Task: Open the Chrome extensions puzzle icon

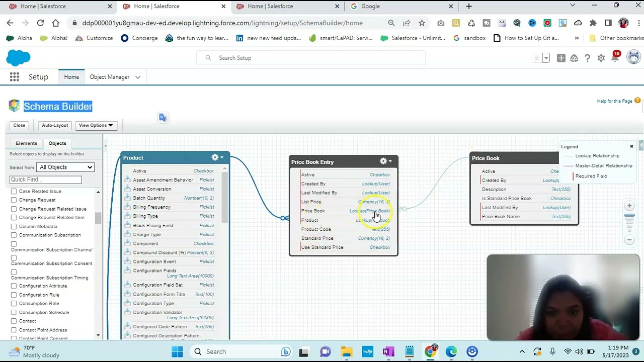Action: (593, 23)
